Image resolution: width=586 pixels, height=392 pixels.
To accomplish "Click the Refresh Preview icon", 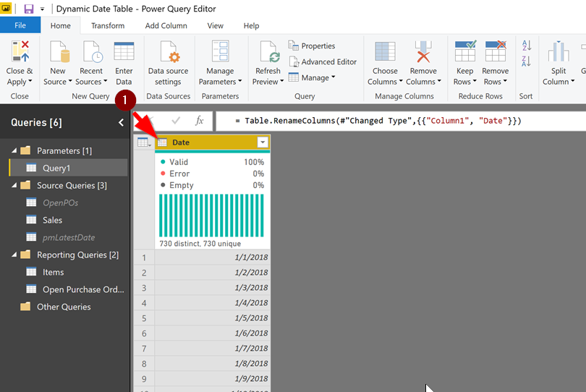I will (270, 51).
